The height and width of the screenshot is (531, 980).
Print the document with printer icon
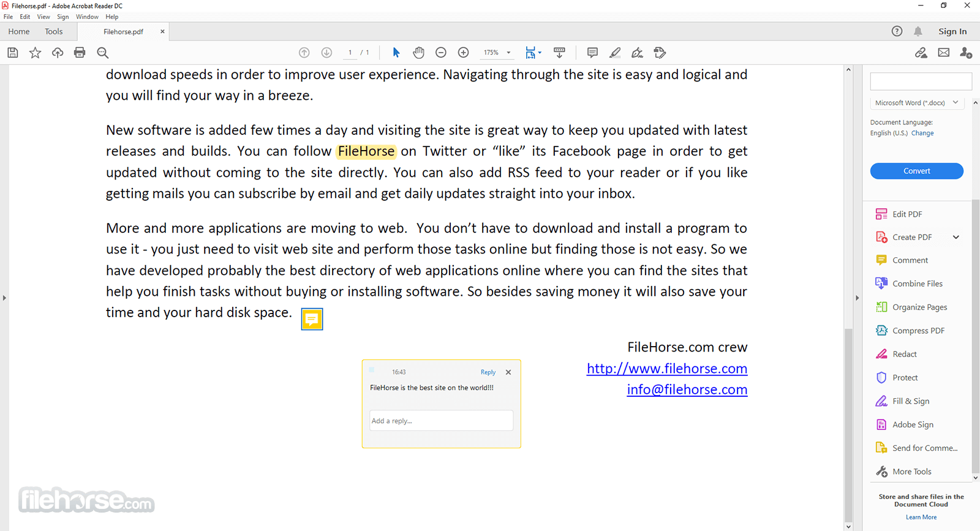80,53
